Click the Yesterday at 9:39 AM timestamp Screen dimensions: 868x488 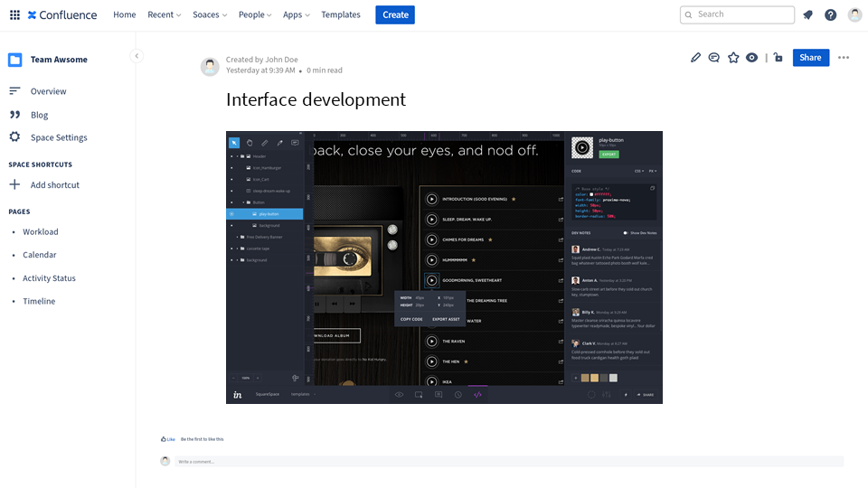pos(260,70)
